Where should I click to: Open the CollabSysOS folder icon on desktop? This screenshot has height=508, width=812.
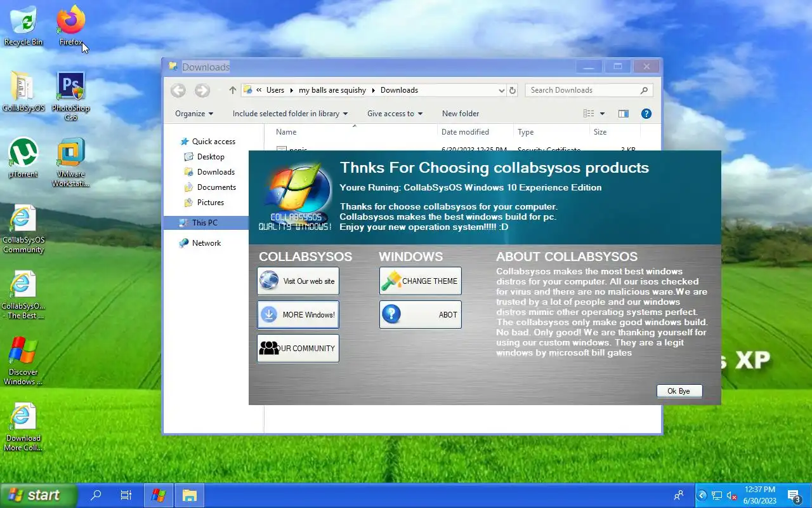point(23,91)
